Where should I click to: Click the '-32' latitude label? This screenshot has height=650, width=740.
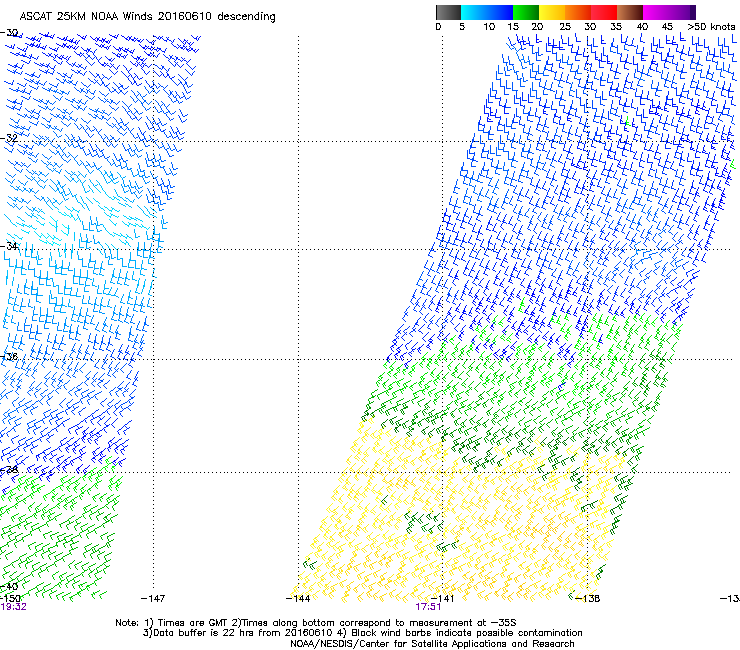pyautogui.click(x=9, y=138)
